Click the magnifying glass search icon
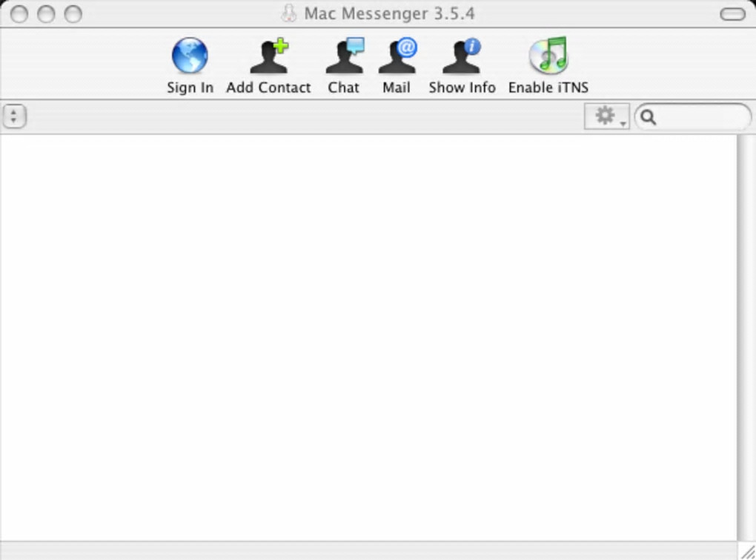This screenshot has height=560, width=756. tap(649, 117)
